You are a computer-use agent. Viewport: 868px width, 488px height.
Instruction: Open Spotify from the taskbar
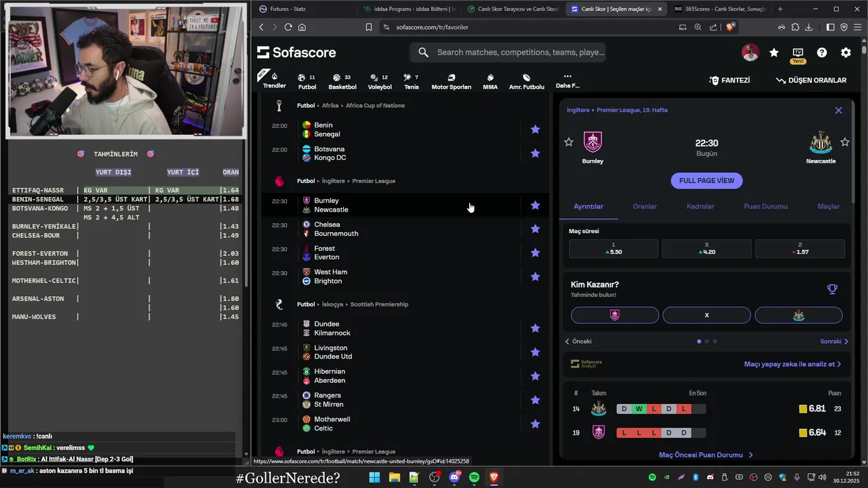(x=474, y=477)
